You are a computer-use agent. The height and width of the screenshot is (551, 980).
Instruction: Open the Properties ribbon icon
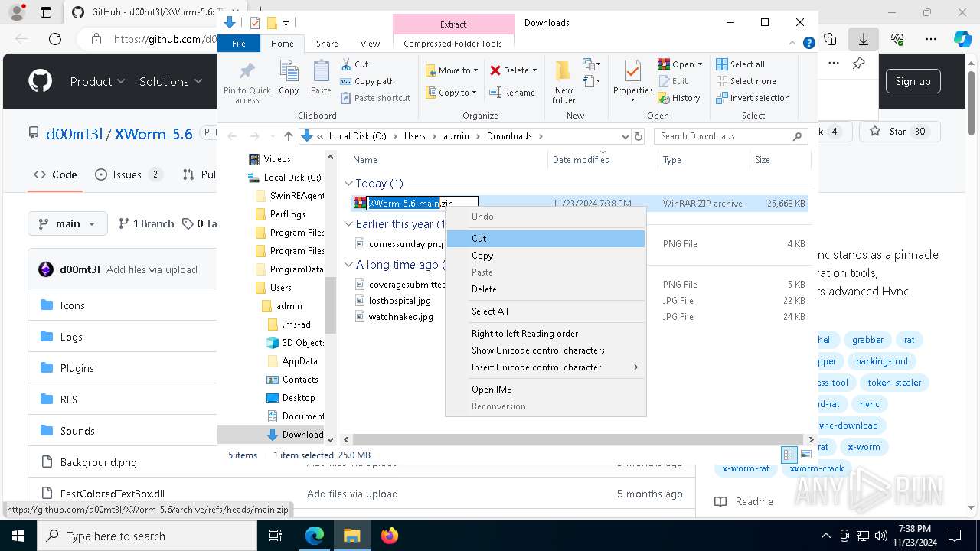tap(632, 71)
